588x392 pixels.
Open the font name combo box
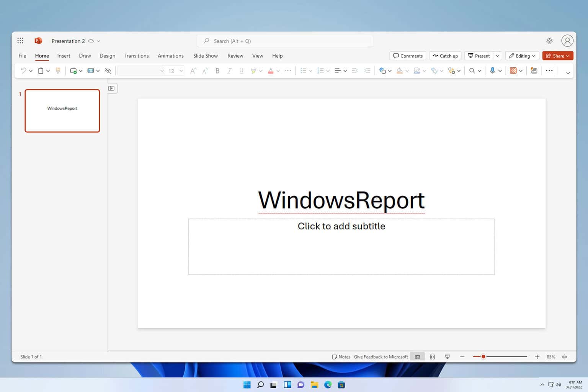141,71
